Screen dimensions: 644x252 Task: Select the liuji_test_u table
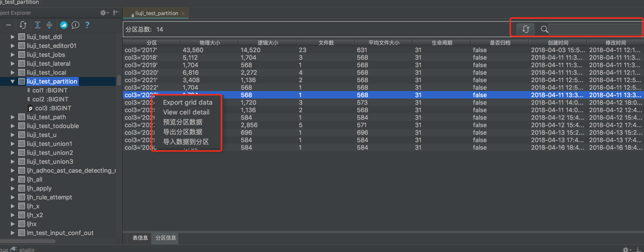pyautogui.click(x=42, y=135)
